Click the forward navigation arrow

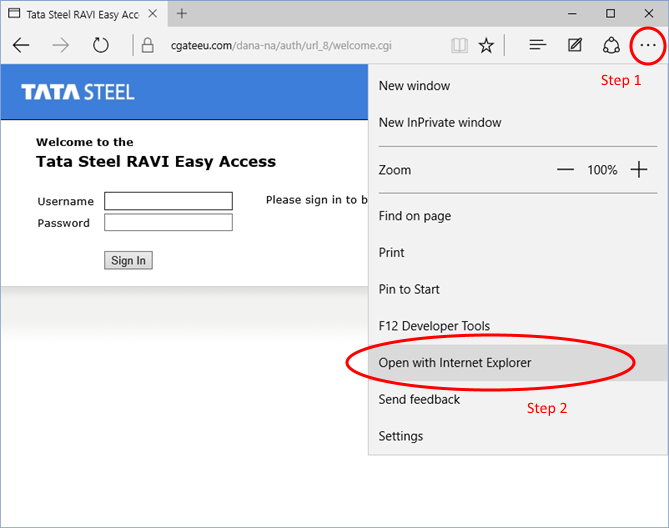(60, 45)
